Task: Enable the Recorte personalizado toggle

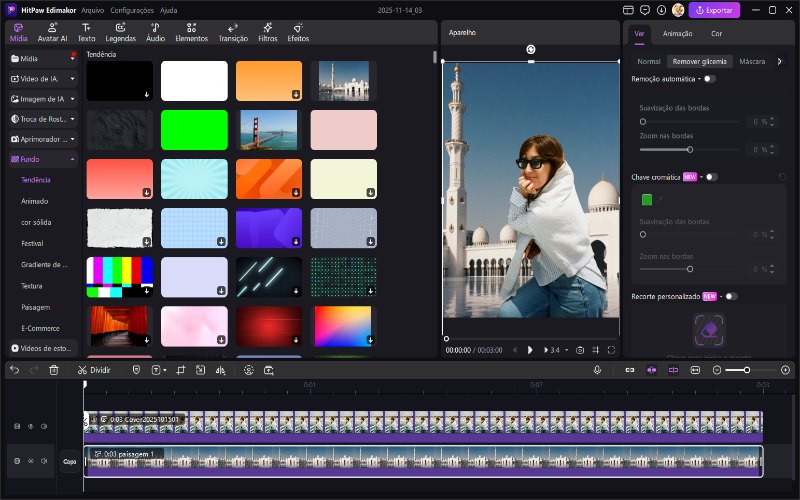Action: (x=731, y=296)
